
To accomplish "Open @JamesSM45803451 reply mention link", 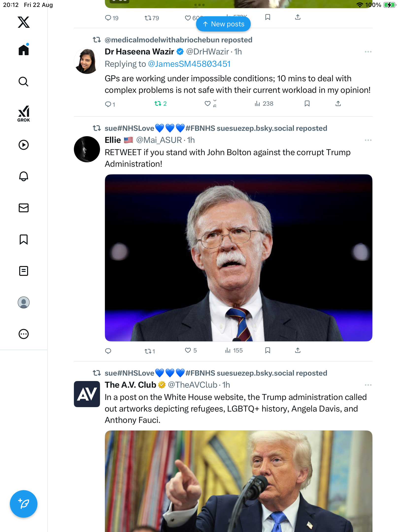I will coord(189,64).
